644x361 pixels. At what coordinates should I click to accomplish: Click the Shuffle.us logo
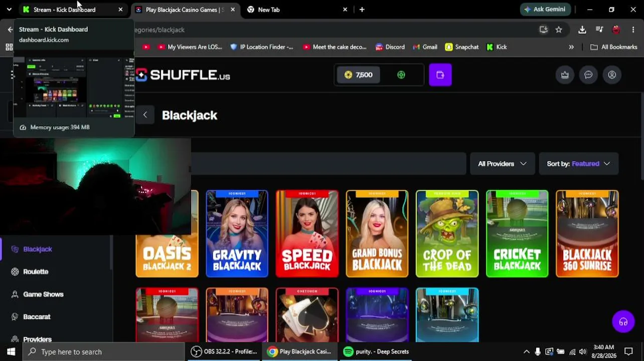(x=183, y=75)
